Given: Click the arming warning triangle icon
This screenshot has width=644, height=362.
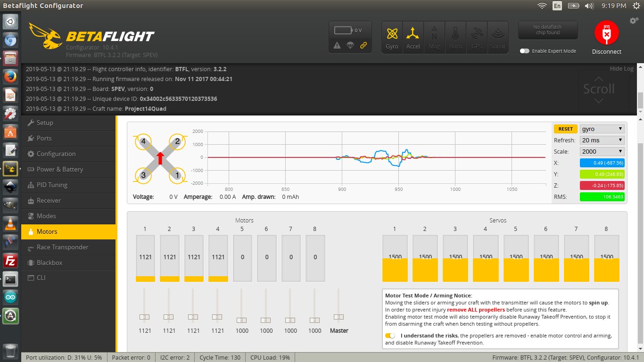Looking at the screenshot, I should (x=337, y=45).
